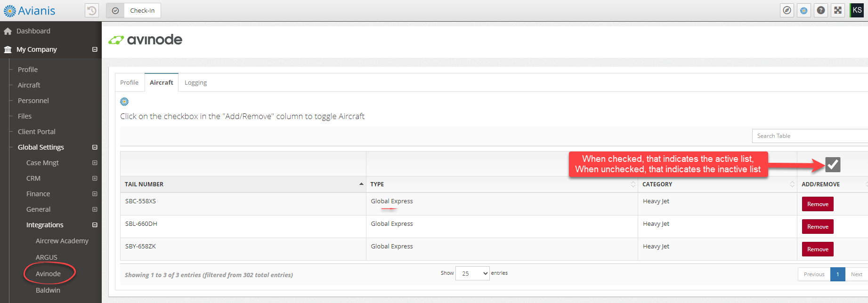
Task: Click the Previous page button
Action: (x=814, y=274)
